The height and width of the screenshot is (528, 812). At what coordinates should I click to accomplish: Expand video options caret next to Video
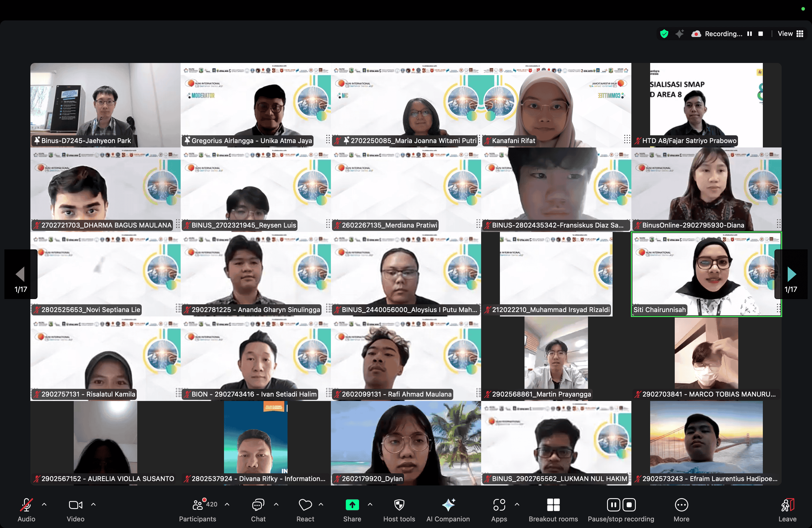tap(93, 504)
